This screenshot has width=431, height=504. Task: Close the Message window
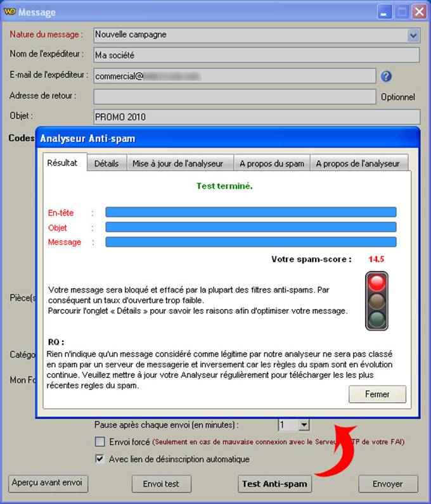[x=420, y=12]
